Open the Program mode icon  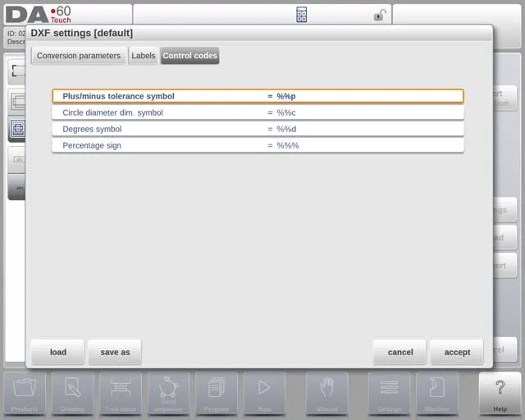click(x=217, y=393)
